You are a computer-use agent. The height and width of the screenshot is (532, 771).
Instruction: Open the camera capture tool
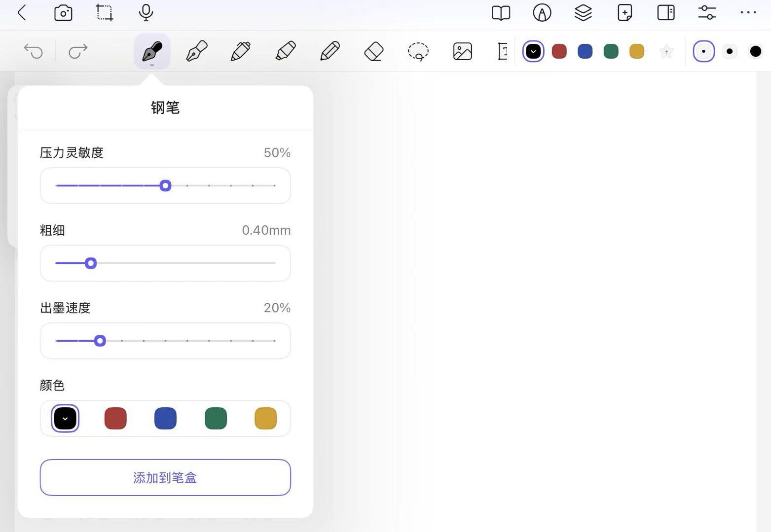pyautogui.click(x=63, y=13)
